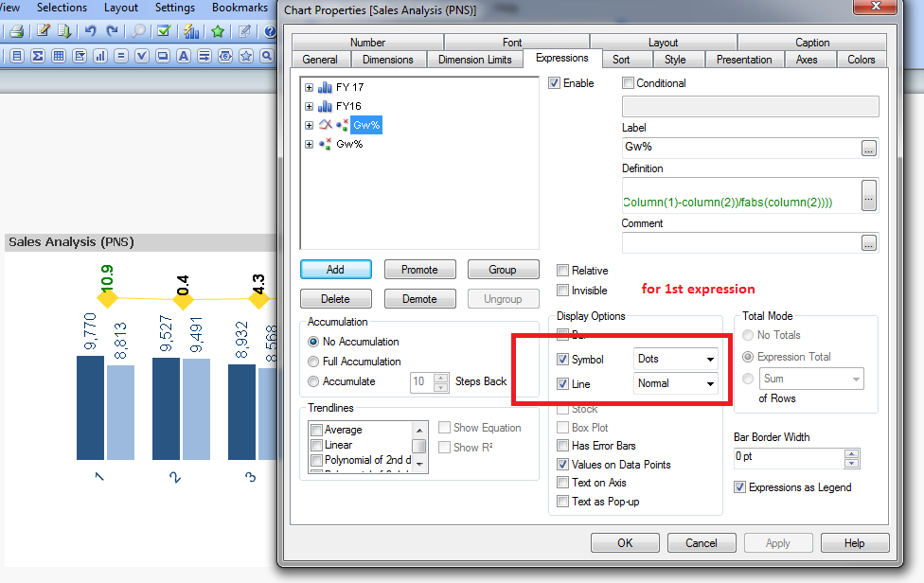This screenshot has width=924, height=583.
Task: Create a Button object icon
Action: pos(163,56)
